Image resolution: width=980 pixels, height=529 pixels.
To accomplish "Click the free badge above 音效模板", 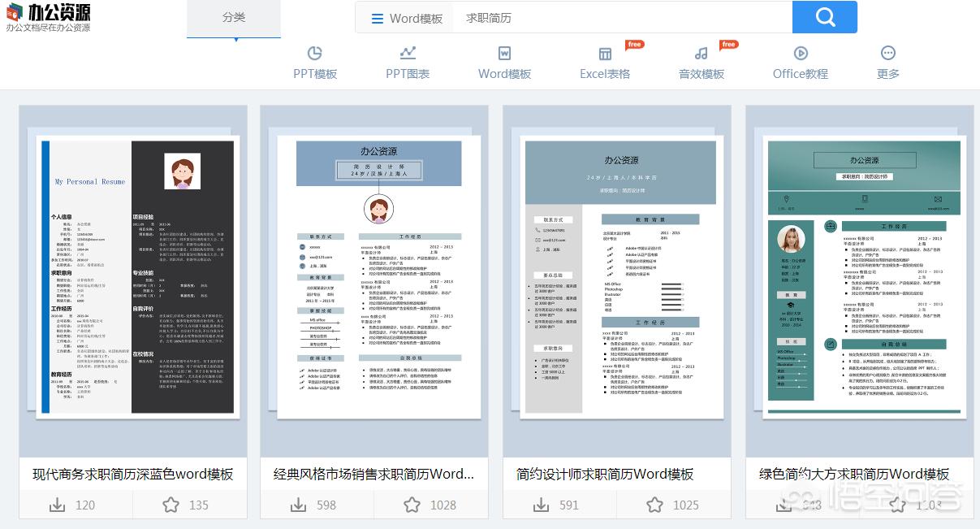I will click(729, 45).
